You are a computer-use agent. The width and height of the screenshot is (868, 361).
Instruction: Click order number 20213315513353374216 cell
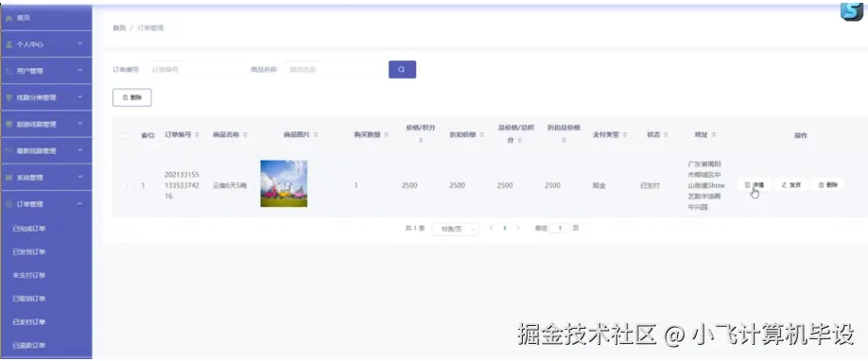click(x=182, y=185)
